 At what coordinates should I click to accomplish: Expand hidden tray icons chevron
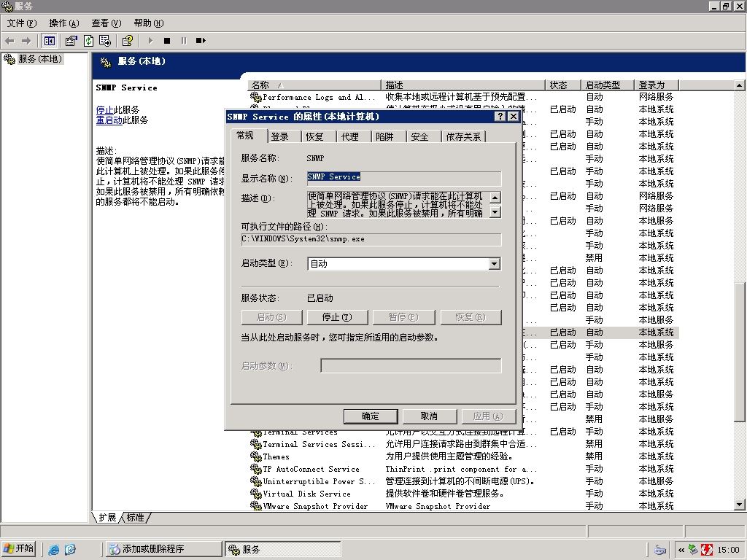pos(681,550)
